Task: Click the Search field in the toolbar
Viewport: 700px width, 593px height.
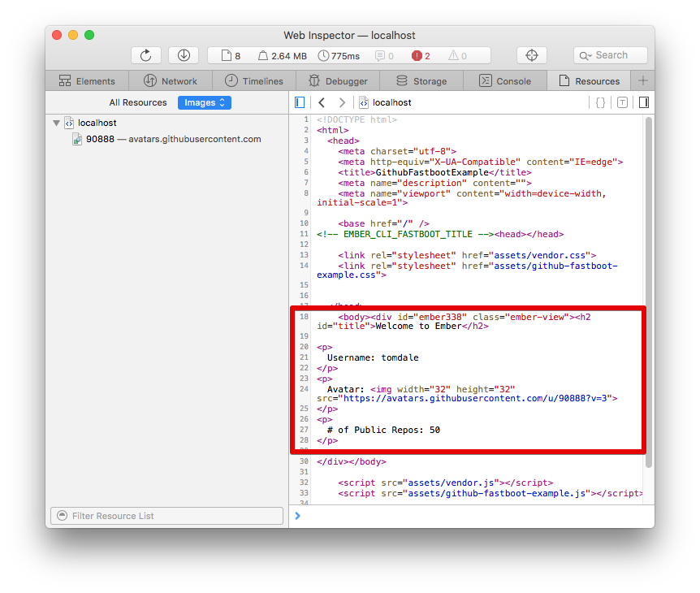Action: tap(611, 55)
